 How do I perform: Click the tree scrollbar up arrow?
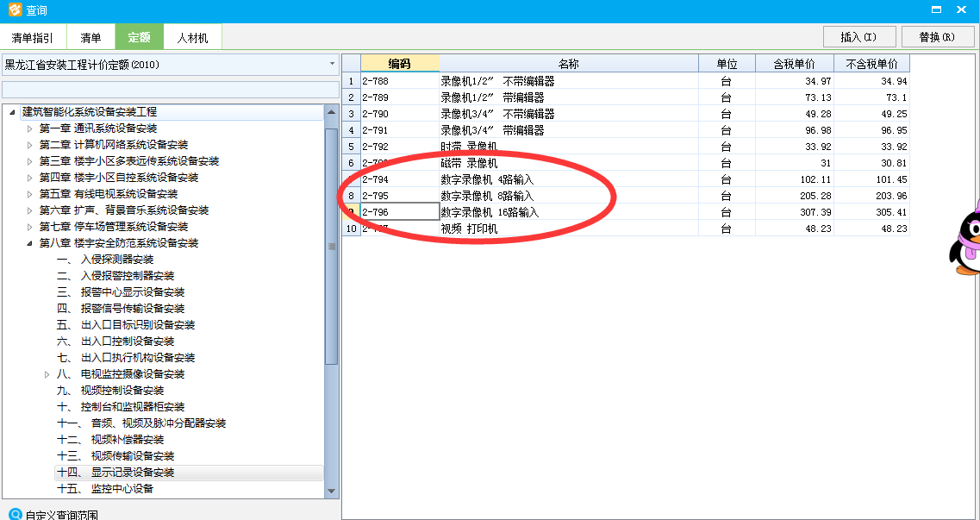click(x=331, y=112)
